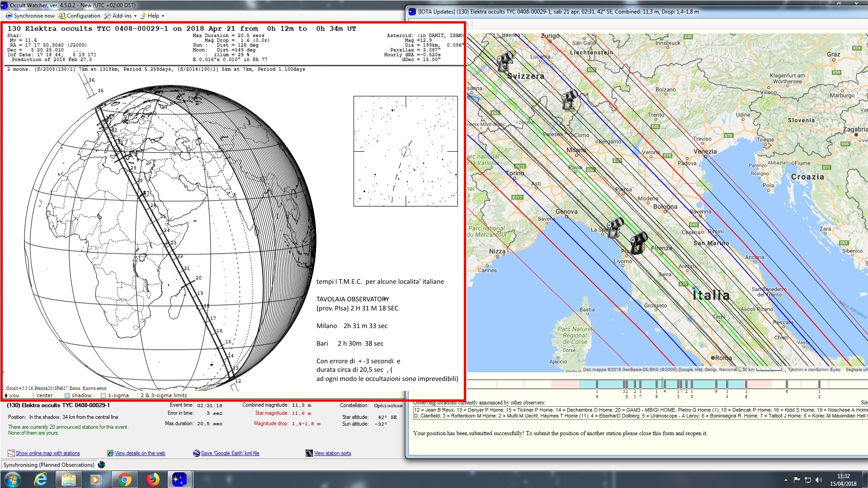Click Save 'Google Earth' kml file link
Image resolution: width=868 pixels, height=488 pixels.
click(x=230, y=453)
